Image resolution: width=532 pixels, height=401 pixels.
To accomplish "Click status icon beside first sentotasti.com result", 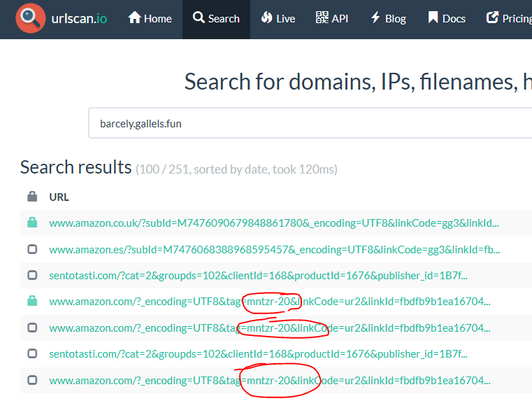I will [32, 275].
